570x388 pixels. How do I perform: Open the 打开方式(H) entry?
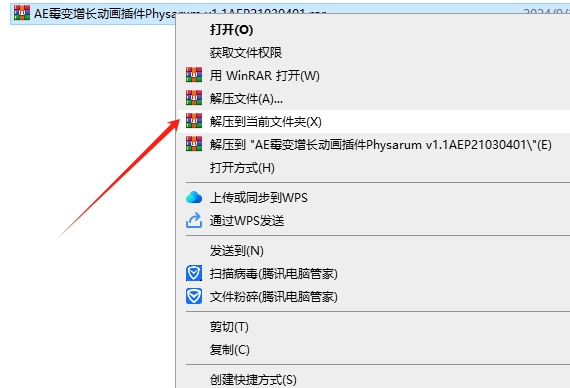(242, 168)
